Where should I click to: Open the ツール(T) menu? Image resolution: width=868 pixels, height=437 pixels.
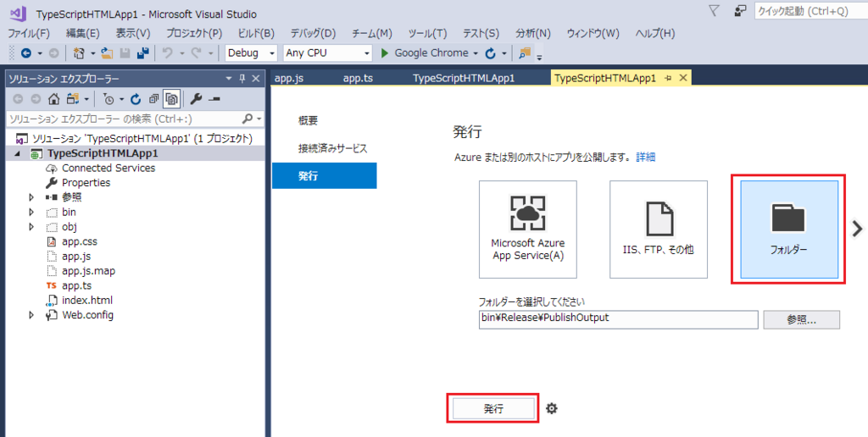427,33
